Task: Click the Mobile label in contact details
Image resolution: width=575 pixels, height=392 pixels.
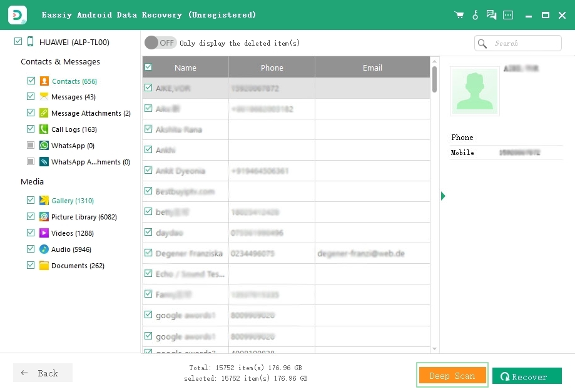Action: click(462, 153)
